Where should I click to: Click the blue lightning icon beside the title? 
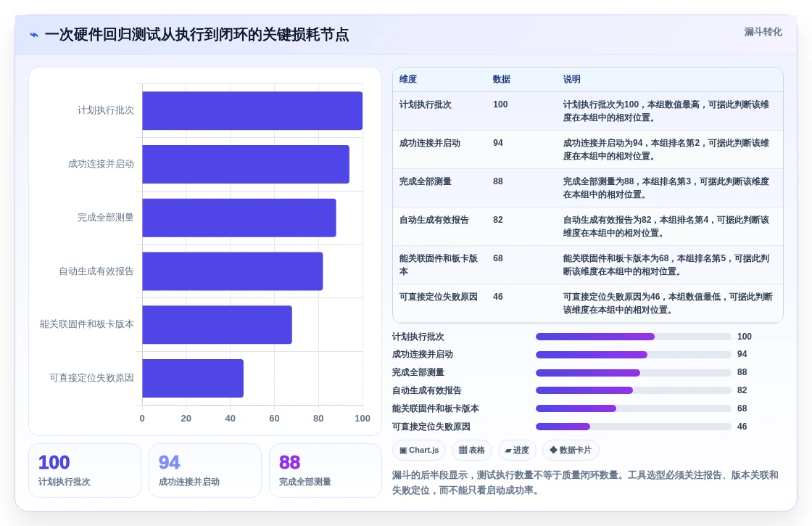tap(34, 35)
